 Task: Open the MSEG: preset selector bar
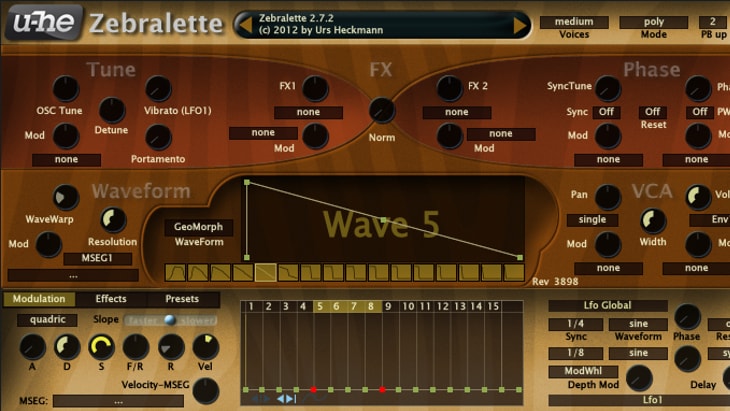[x=118, y=401]
